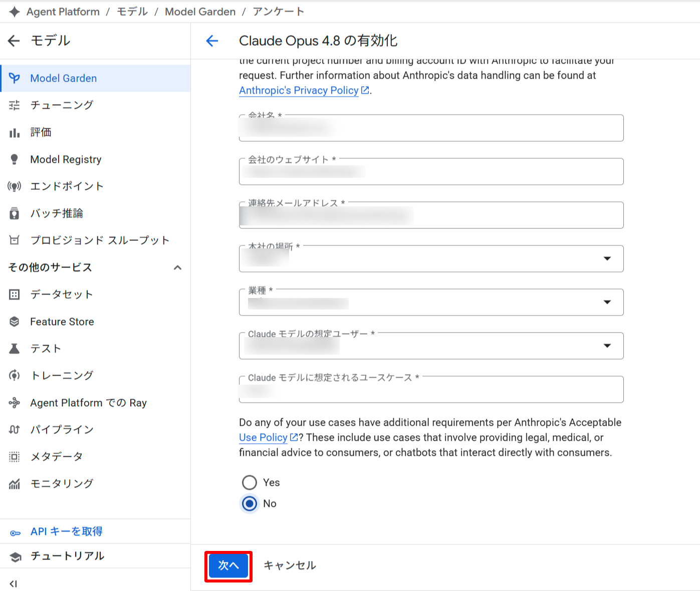Select テスト in the sidebar
700x591 pixels.
point(95,349)
